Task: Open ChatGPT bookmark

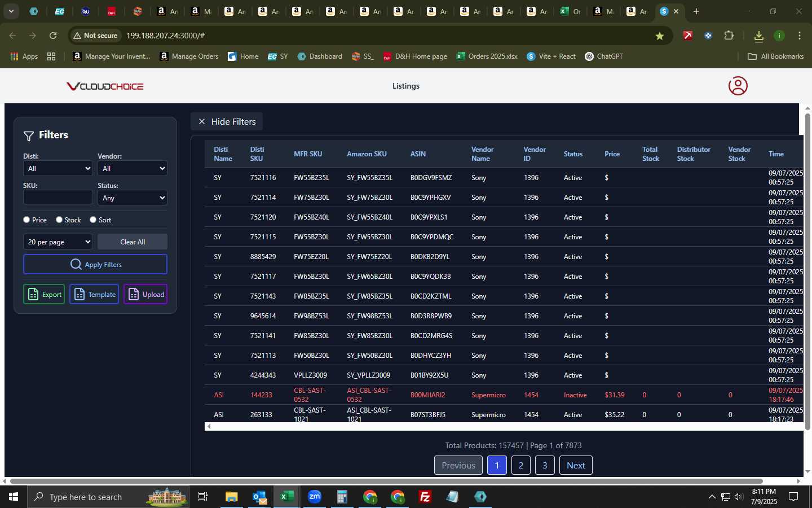Action: click(604, 56)
